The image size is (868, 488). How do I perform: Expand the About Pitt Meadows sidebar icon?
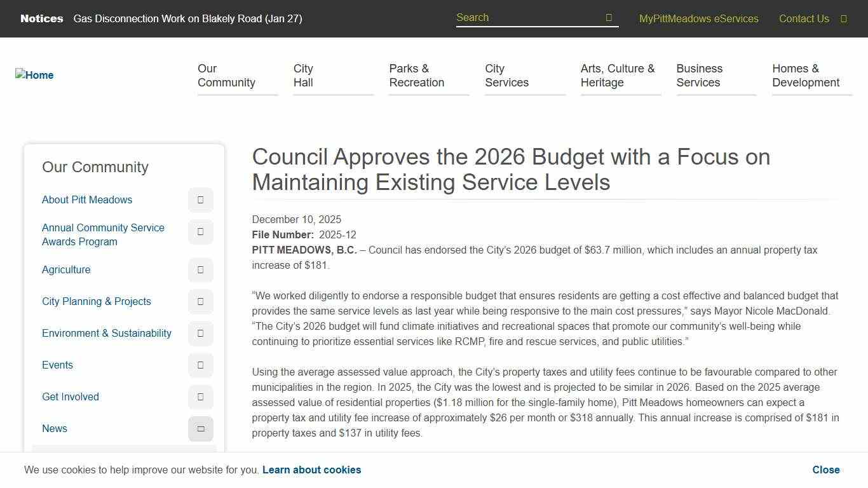(200, 200)
